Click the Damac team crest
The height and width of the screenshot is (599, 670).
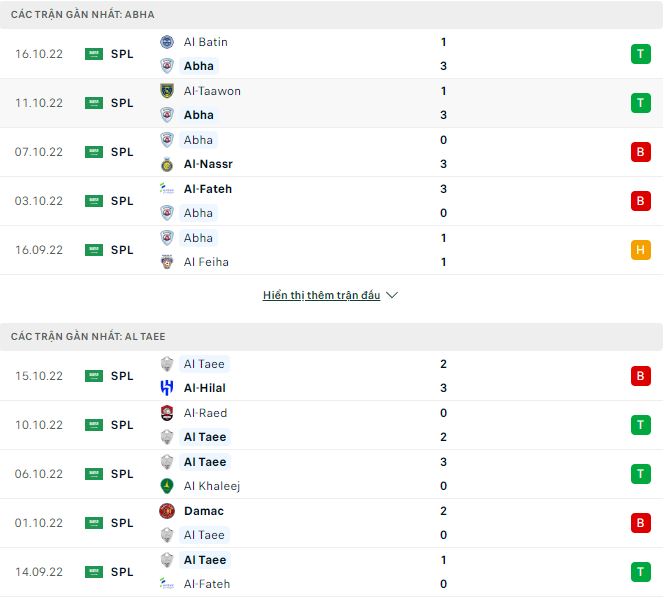point(167,511)
